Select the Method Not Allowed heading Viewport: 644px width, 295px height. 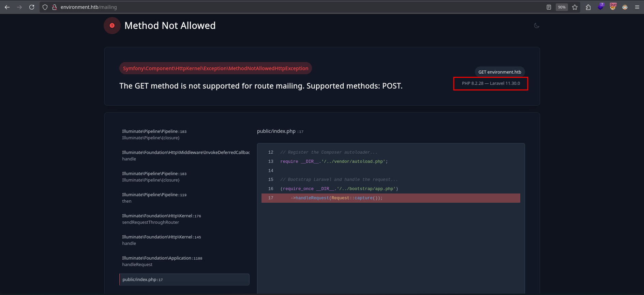point(170,26)
